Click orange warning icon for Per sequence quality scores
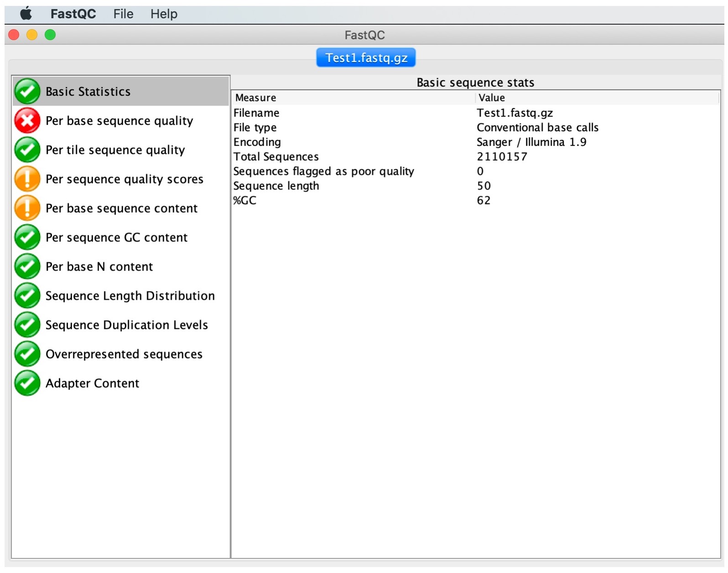The height and width of the screenshot is (573, 728). [x=27, y=179]
